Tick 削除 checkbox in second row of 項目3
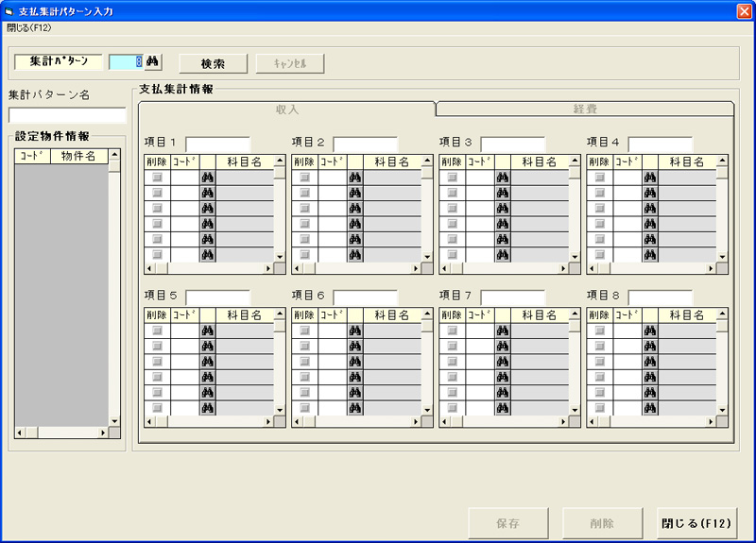756x543 pixels. point(453,193)
